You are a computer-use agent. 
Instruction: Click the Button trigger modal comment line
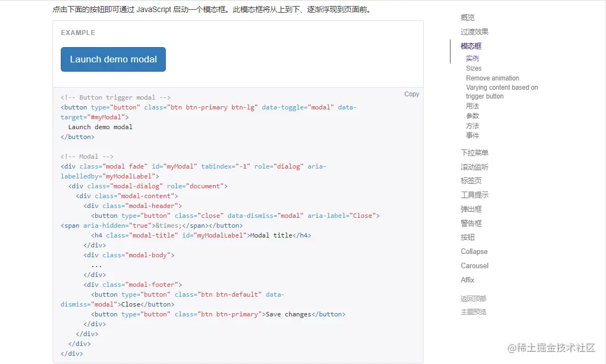tap(115, 97)
